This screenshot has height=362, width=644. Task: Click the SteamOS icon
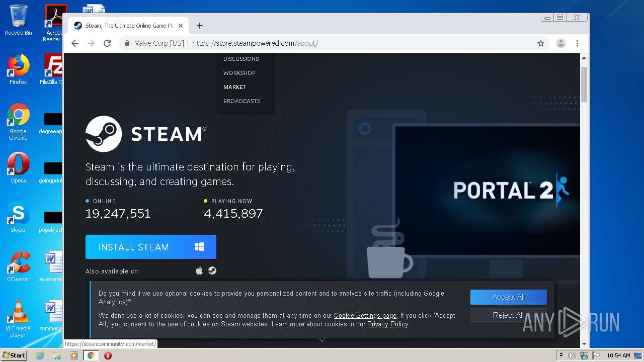(x=213, y=270)
